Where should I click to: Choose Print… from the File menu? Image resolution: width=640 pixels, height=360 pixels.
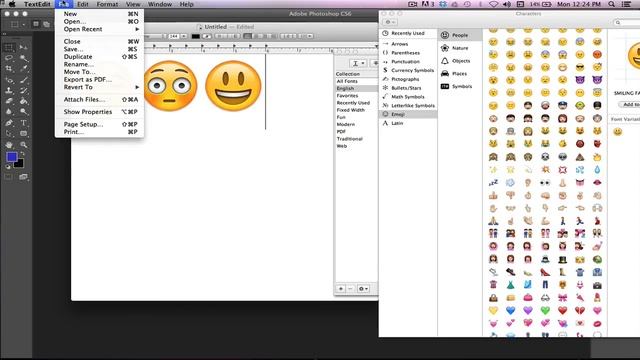99,132
